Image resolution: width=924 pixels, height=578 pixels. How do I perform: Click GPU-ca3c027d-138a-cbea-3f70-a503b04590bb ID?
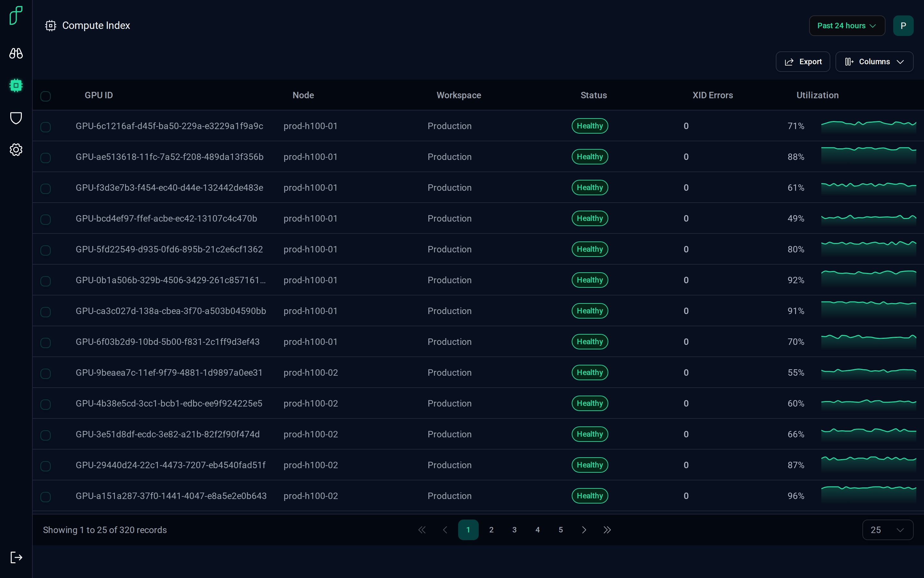click(x=171, y=311)
